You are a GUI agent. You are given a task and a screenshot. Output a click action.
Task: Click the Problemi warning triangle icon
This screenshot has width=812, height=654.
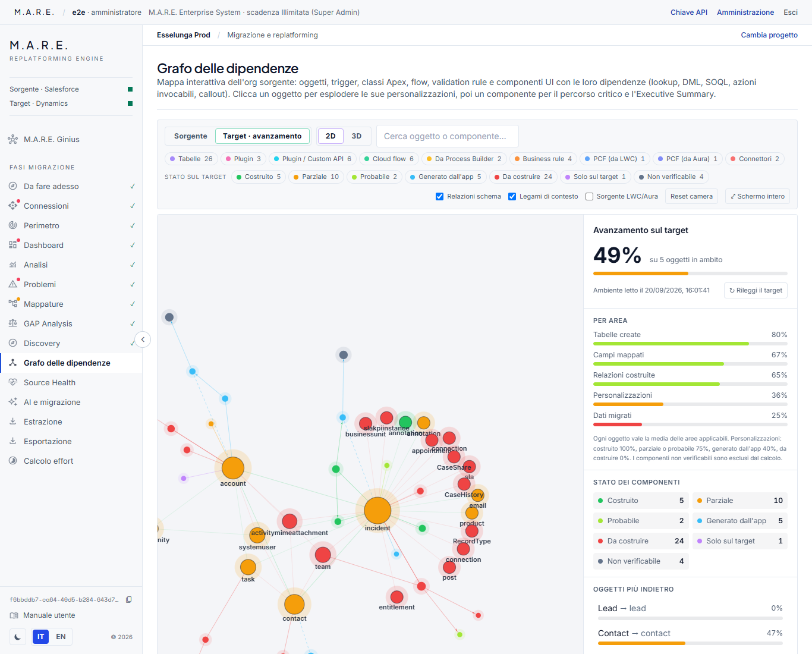coord(12,284)
